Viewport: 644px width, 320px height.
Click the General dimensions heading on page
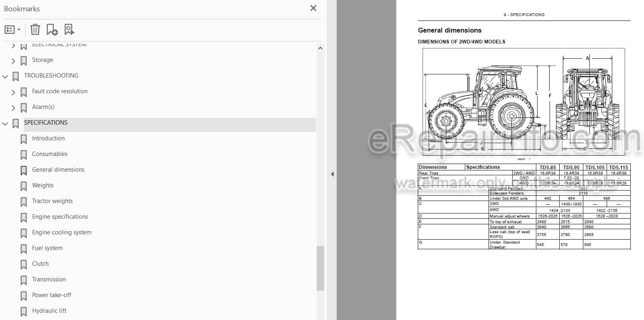(450, 30)
